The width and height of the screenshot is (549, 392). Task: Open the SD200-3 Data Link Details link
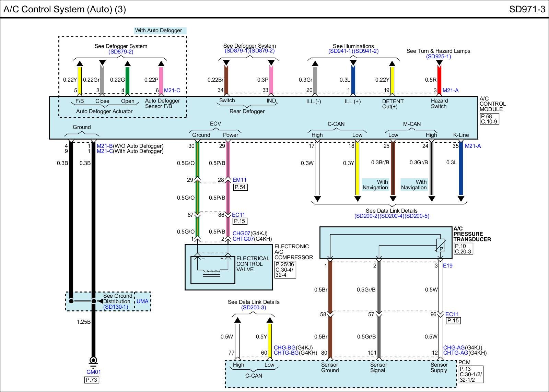[254, 307]
